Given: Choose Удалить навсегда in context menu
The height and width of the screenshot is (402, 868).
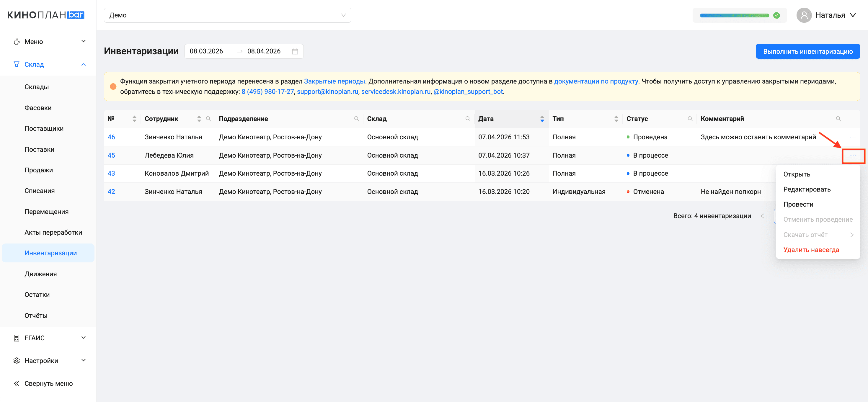Looking at the screenshot, I should coord(811,250).
